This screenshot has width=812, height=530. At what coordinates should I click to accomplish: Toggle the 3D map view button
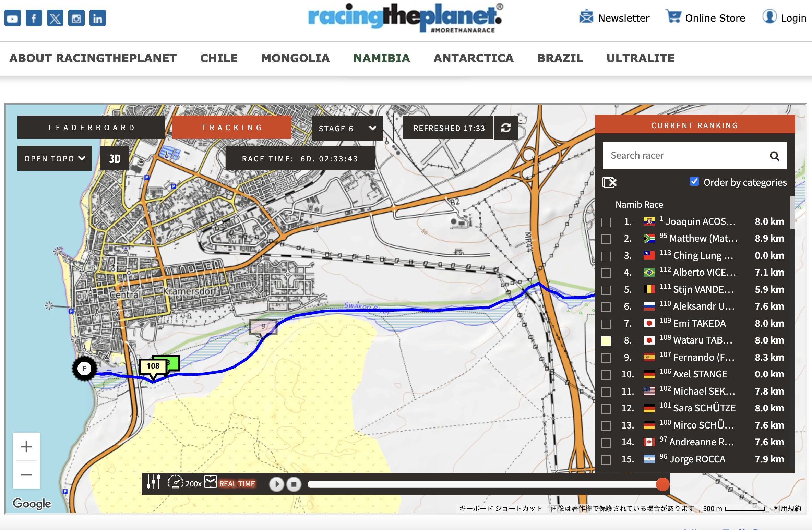pos(115,158)
